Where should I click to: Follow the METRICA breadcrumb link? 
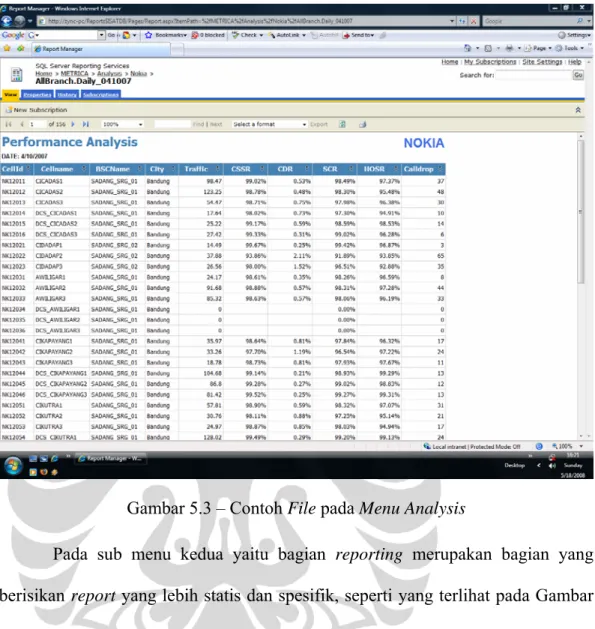pos(74,74)
